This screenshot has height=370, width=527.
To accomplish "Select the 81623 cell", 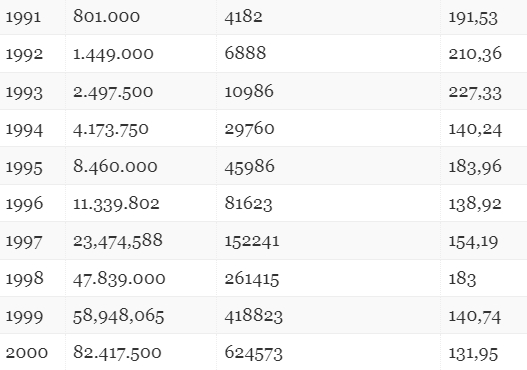I will [248, 204].
